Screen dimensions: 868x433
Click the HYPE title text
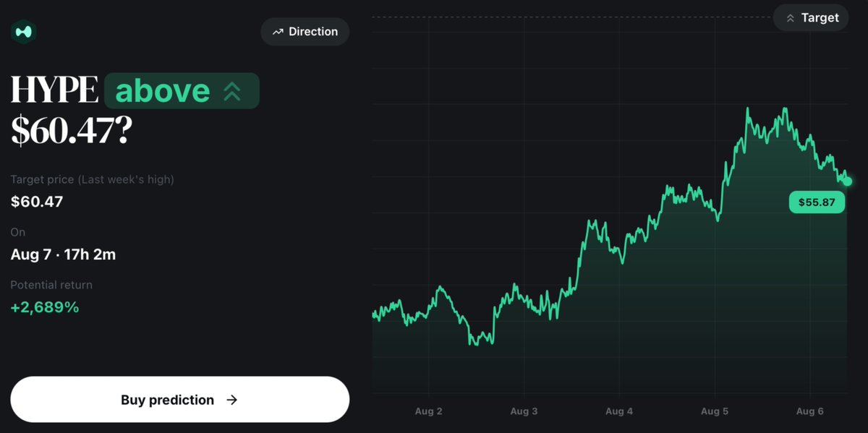[x=54, y=91]
